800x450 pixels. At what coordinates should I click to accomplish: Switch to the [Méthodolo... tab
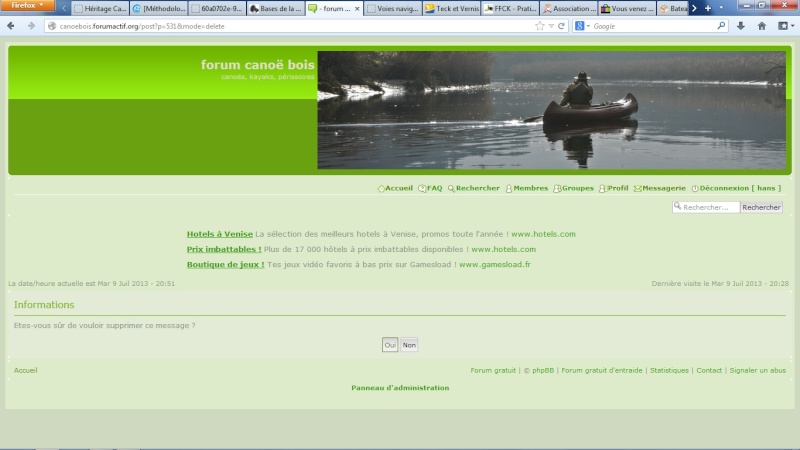(x=159, y=9)
